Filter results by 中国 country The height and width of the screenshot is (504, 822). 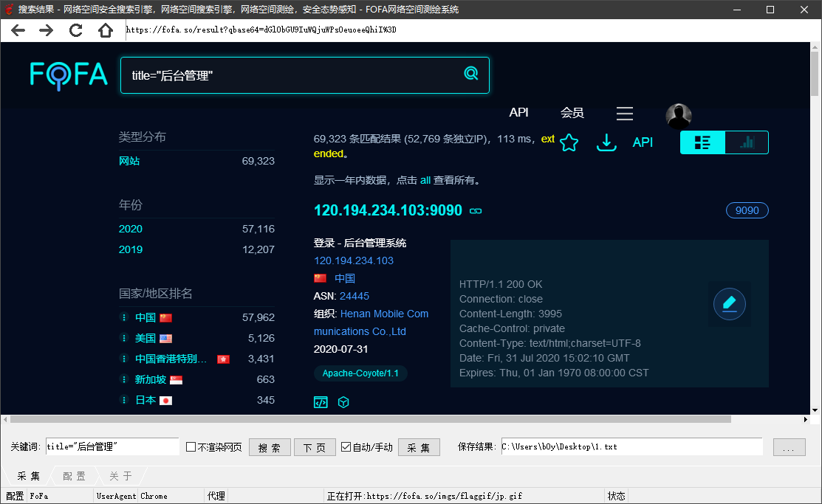[145, 317]
